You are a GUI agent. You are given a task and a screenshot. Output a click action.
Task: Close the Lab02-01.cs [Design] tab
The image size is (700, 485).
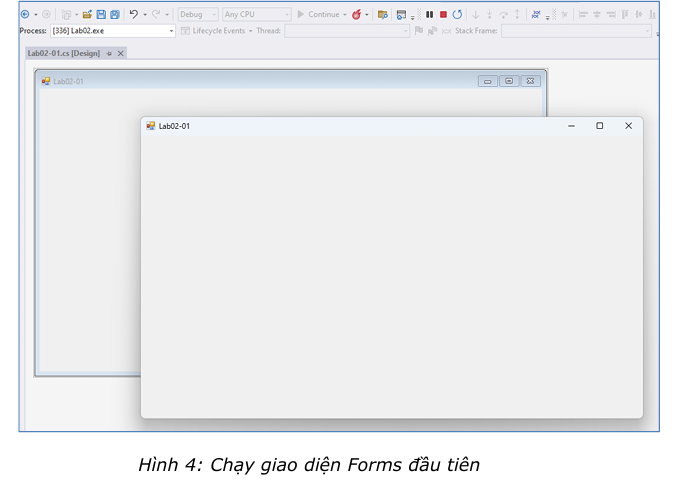[121, 53]
